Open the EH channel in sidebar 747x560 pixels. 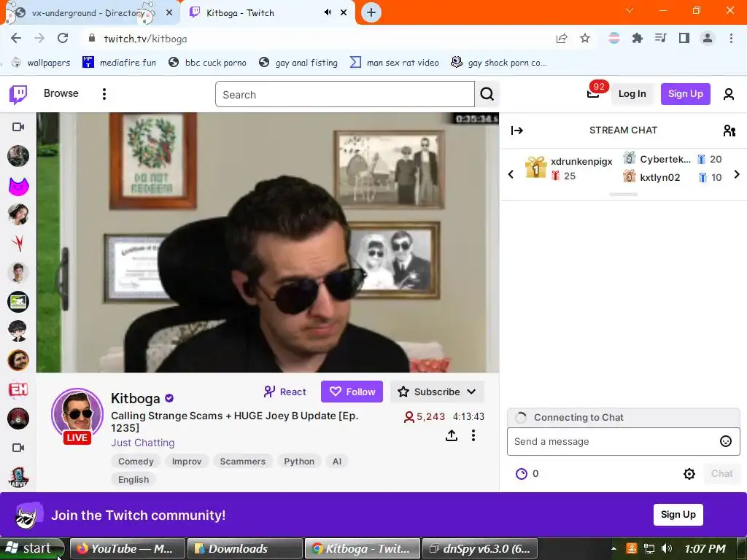(18, 389)
